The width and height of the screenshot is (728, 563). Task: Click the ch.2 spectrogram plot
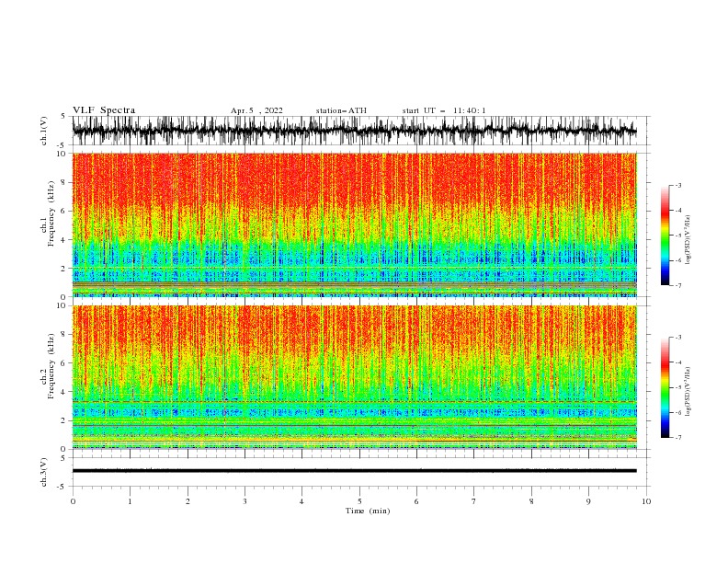355,377
